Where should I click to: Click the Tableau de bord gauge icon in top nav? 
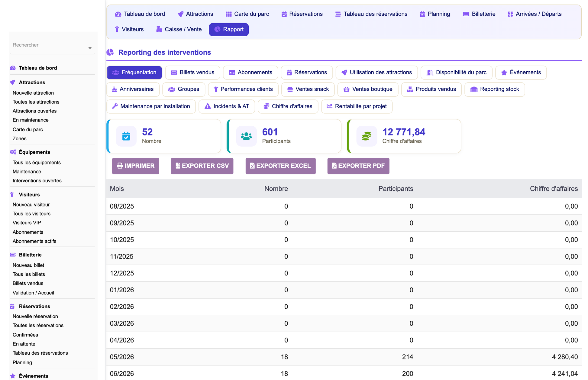(118, 14)
